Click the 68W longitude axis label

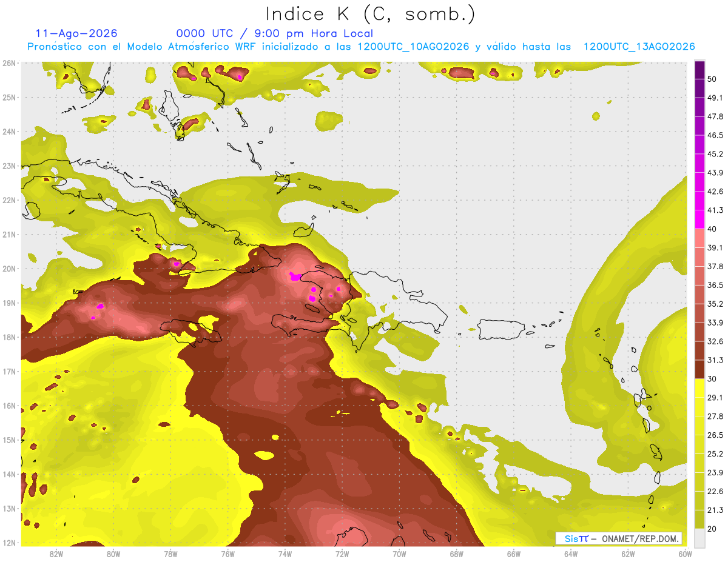(x=457, y=554)
